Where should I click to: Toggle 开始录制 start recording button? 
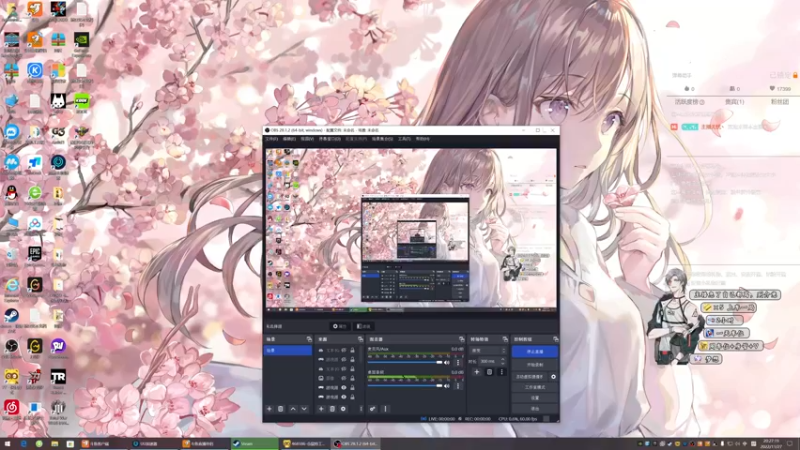coord(535,365)
